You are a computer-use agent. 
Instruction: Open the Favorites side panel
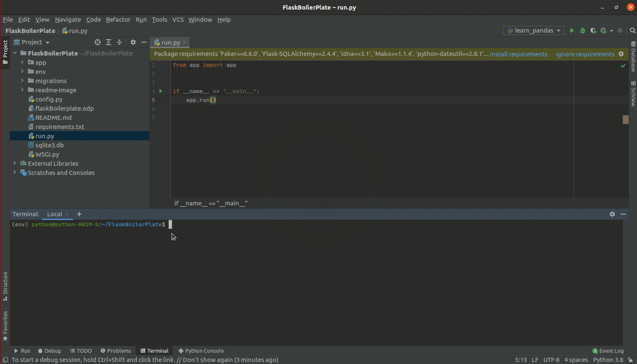click(x=5, y=326)
